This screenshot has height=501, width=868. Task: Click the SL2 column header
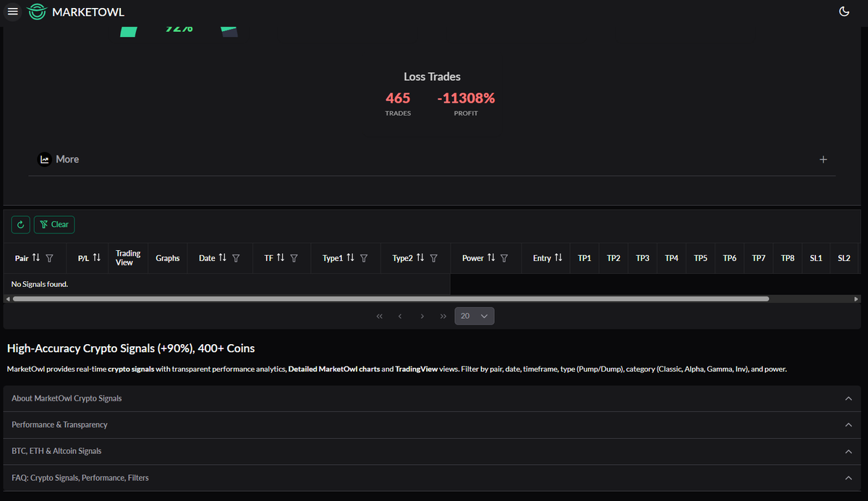click(844, 258)
